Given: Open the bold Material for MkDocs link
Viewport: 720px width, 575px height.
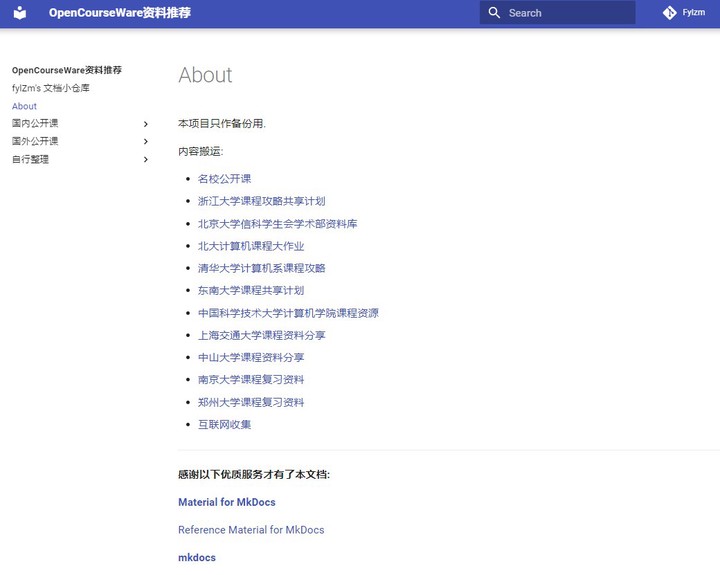Looking at the screenshot, I should coord(227,502).
